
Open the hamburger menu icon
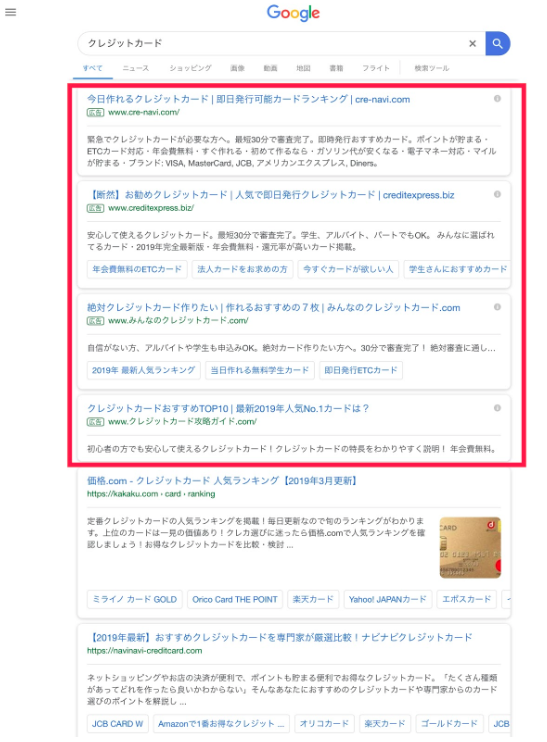click(10, 12)
